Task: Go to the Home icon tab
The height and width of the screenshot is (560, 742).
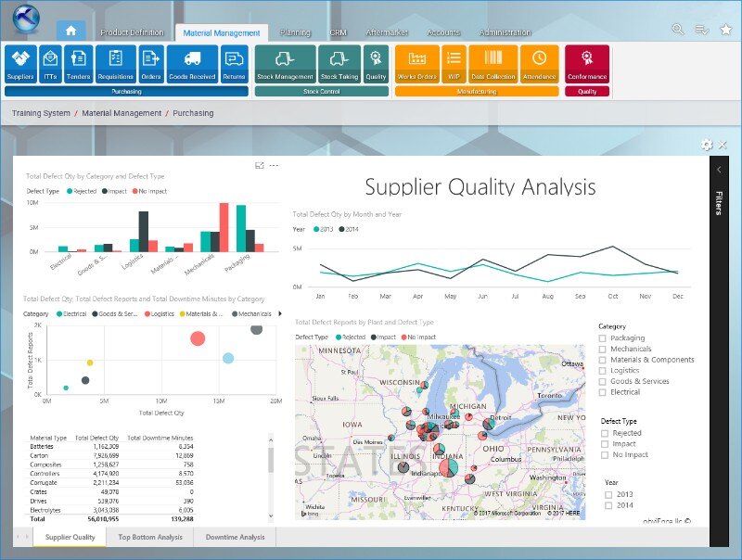Action: [x=71, y=31]
